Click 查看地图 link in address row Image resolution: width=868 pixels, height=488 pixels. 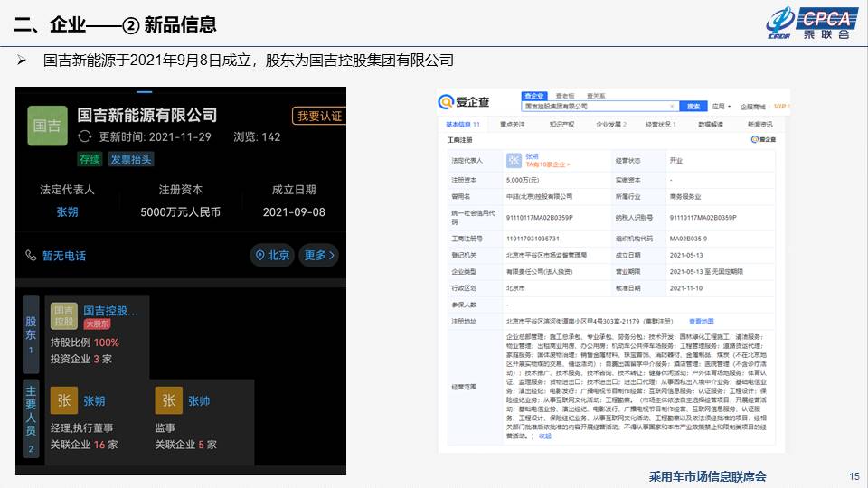coord(701,321)
